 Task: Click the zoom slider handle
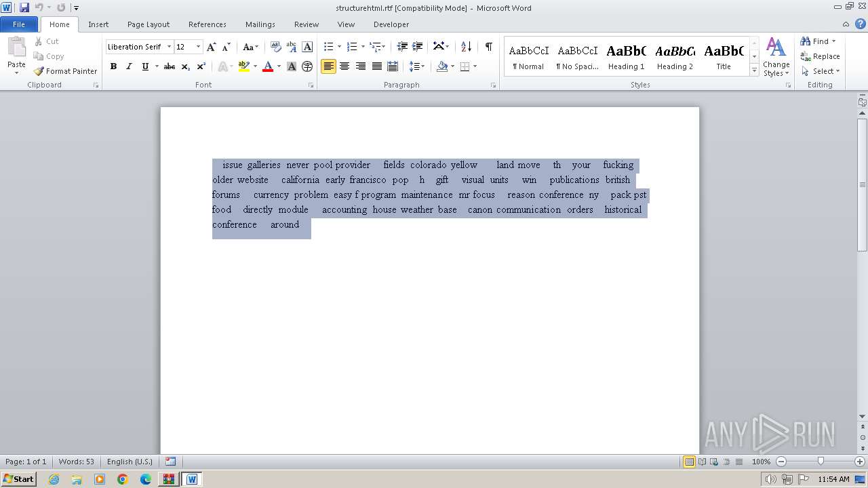point(821,462)
